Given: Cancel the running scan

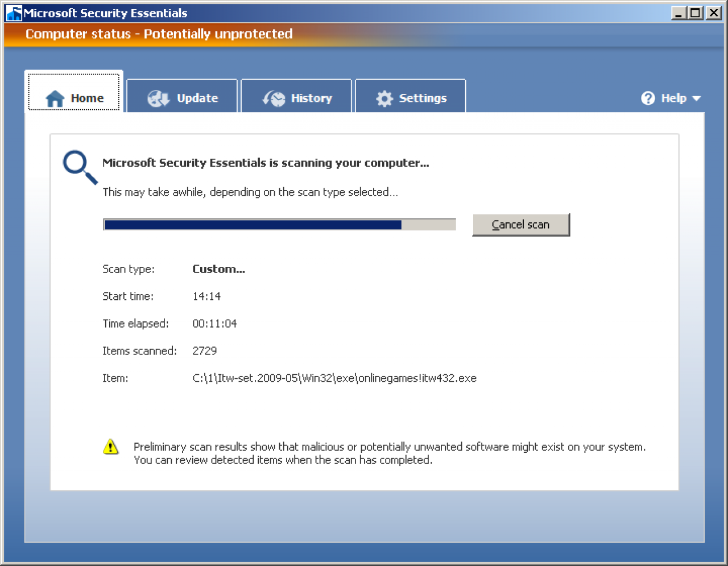Looking at the screenshot, I should point(521,225).
